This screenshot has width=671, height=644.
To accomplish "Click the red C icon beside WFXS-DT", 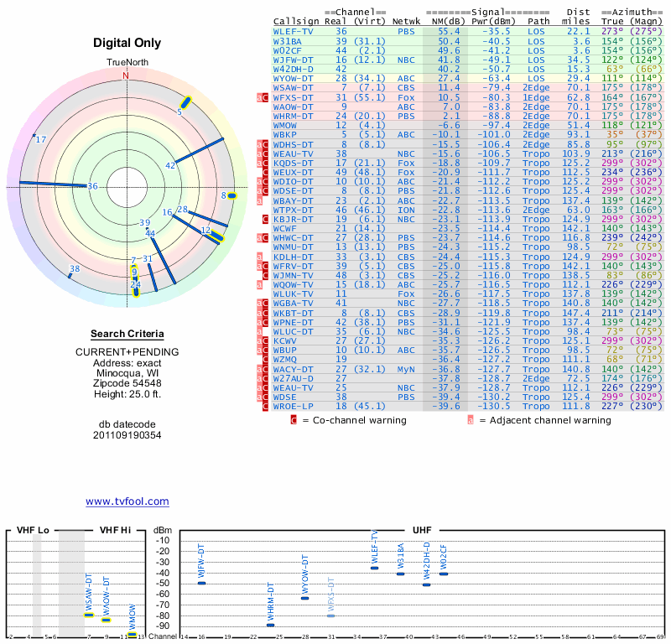I will (266, 97).
